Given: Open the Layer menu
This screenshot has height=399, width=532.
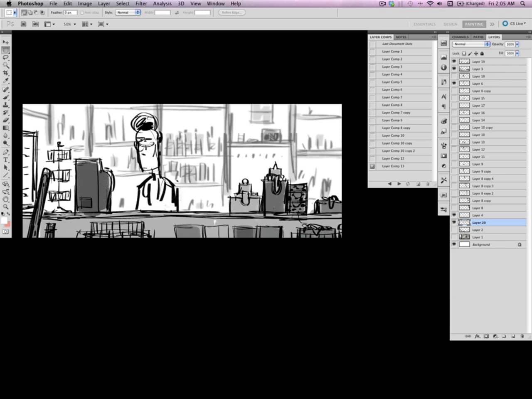Looking at the screenshot, I should point(104,3).
